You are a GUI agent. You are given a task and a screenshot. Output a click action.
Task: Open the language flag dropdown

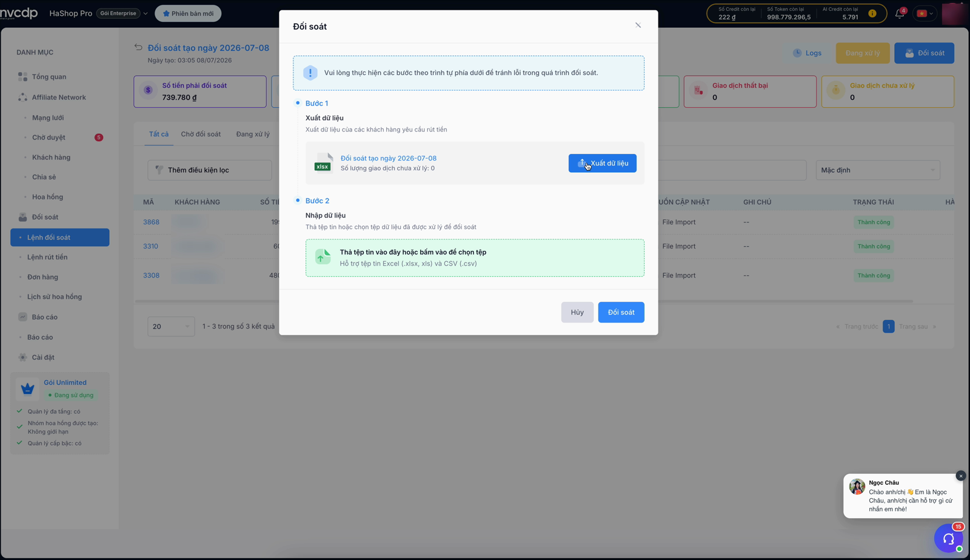coord(925,13)
